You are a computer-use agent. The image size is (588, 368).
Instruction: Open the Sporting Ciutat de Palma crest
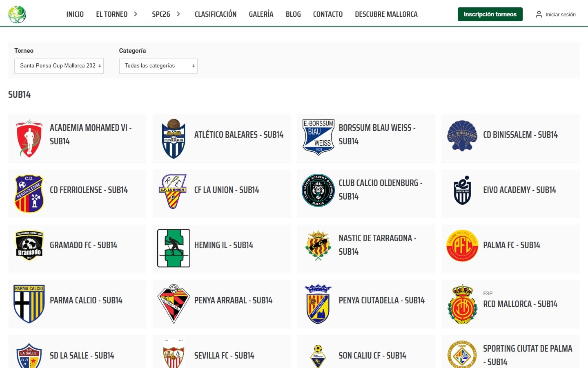(x=462, y=354)
